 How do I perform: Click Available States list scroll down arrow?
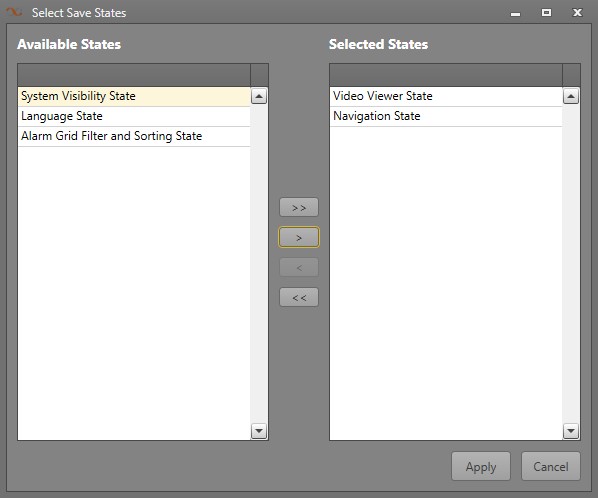coord(259,431)
